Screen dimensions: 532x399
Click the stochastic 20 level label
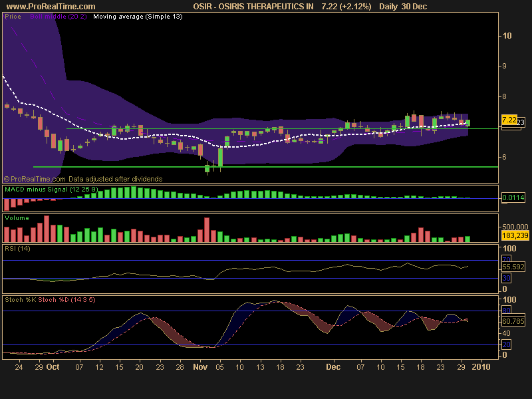pyautogui.click(x=506, y=344)
